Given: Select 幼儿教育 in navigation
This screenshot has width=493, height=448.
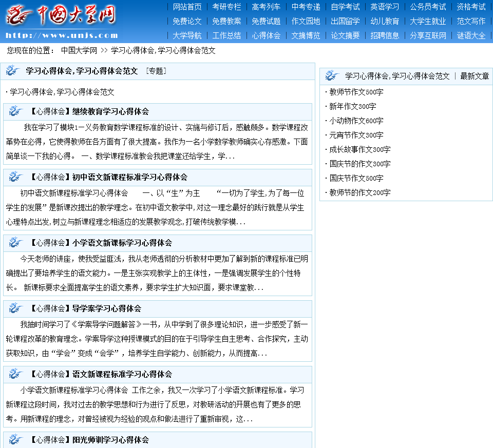Looking at the screenshot, I should (x=385, y=21).
